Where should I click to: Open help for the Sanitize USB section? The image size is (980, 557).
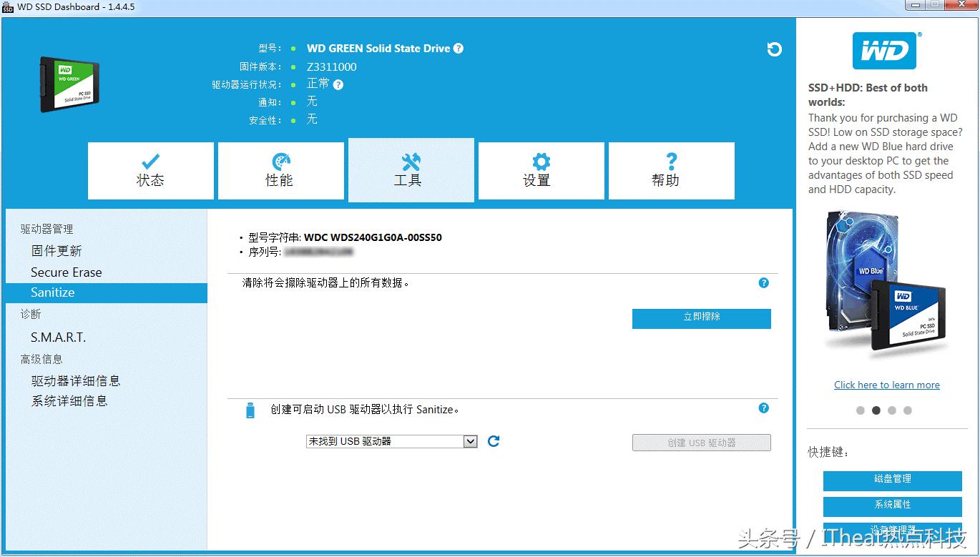[763, 408]
